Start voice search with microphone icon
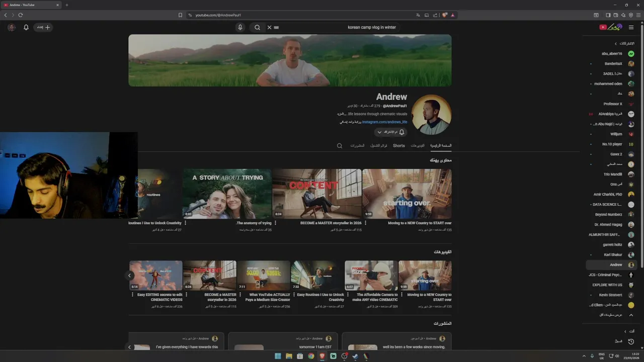Screen dimensions: 644x362 point(240,27)
